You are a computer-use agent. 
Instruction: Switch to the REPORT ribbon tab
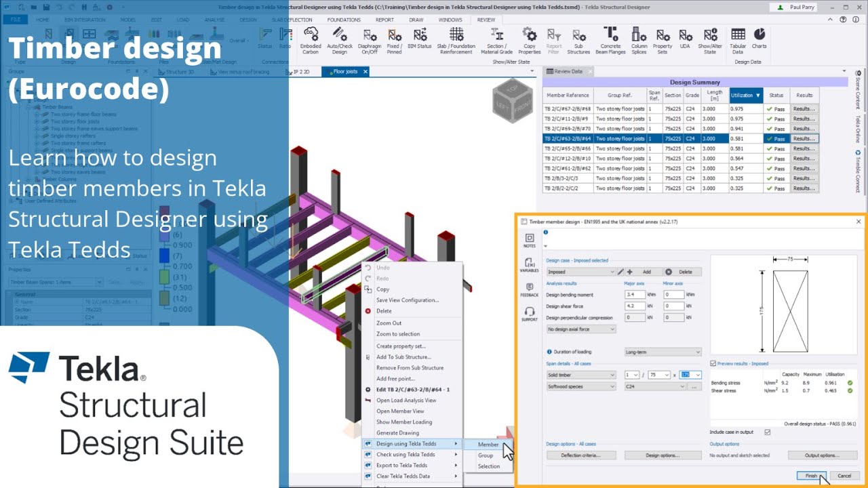click(x=384, y=20)
